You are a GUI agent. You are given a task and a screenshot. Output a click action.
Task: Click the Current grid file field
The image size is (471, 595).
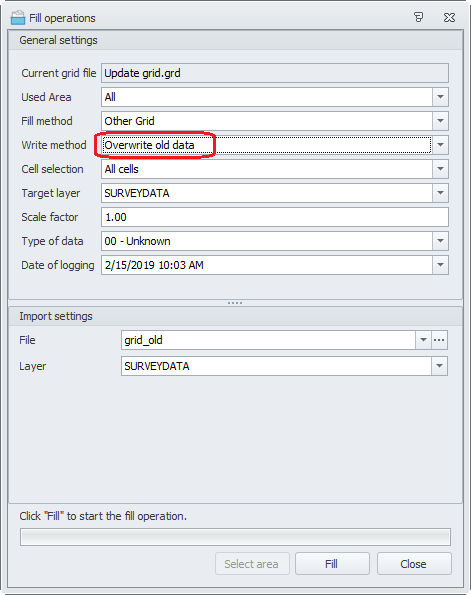(x=275, y=73)
